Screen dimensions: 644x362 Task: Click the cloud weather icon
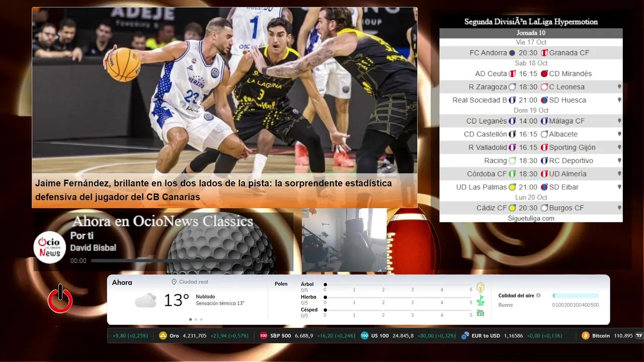pyautogui.click(x=145, y=300)
